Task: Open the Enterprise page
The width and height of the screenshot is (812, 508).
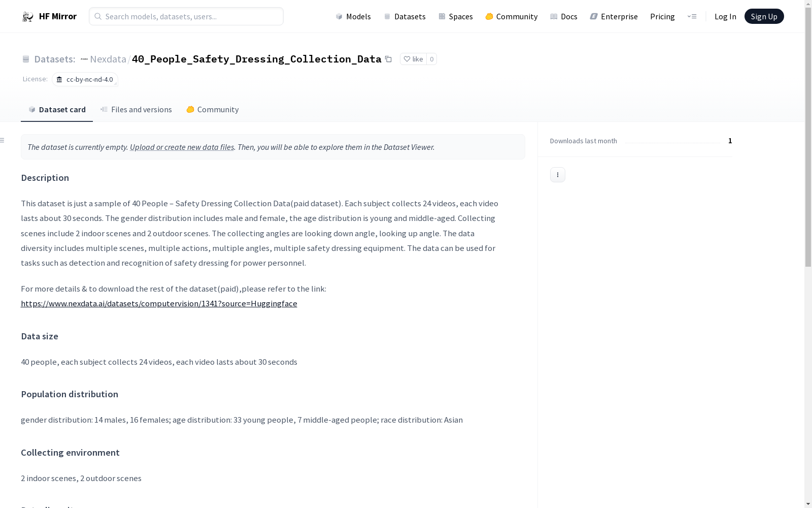Action: [x=614, y=16]
